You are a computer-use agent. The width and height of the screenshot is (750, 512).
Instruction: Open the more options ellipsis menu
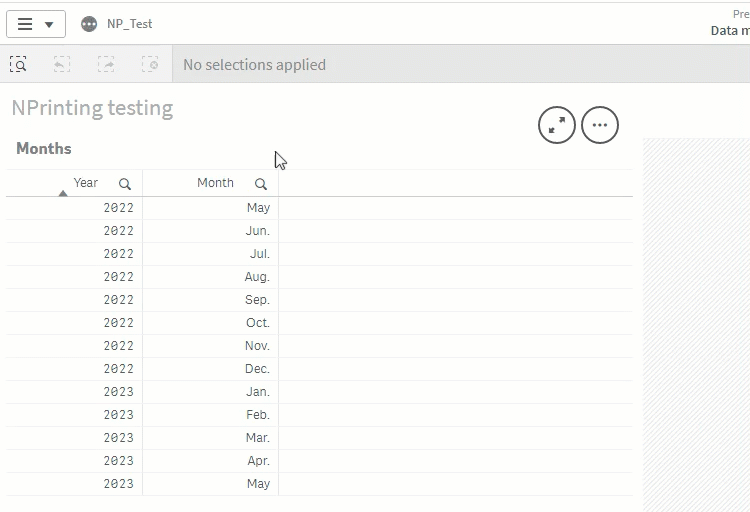(x=600, y=125)
